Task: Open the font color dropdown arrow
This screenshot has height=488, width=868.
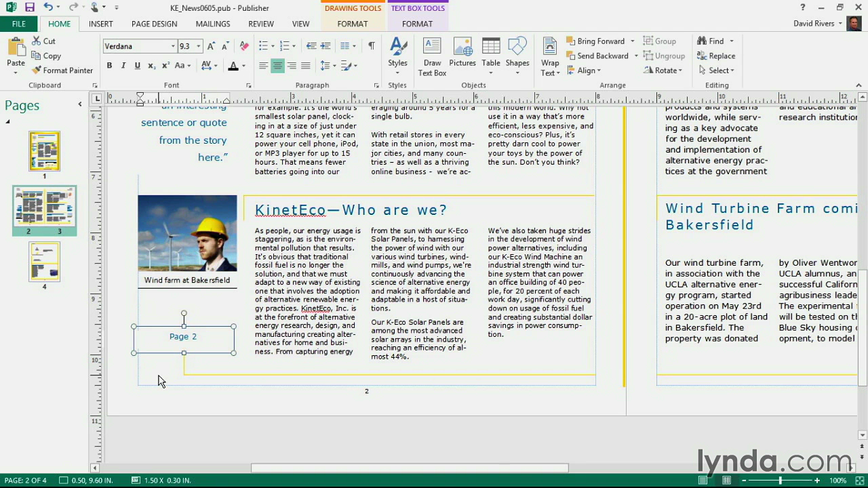Action: 243,66
